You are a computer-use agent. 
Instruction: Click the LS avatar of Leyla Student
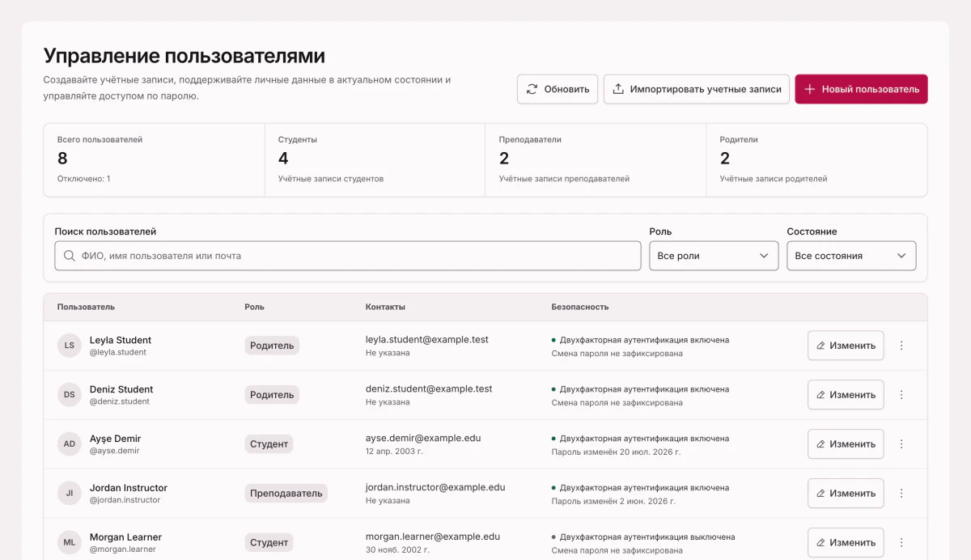coord(70,346)
